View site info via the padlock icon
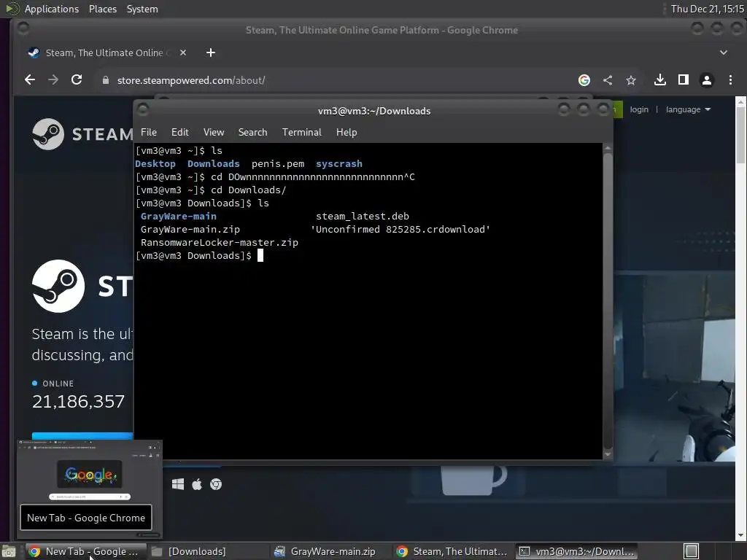Image resolution: width=747 pixels, height=560 pixels. coord(106,80)
